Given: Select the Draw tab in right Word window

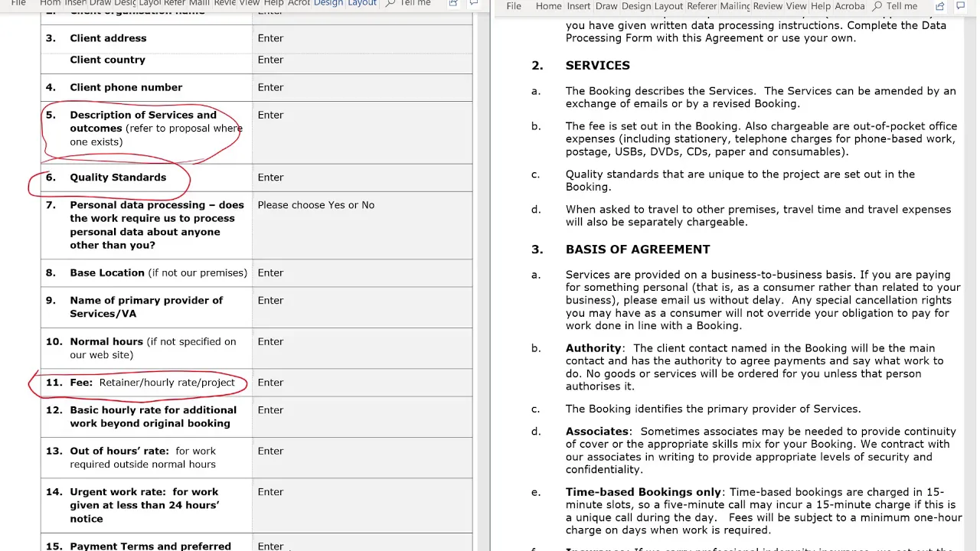Looking at the screenshot, I should 606,6.
